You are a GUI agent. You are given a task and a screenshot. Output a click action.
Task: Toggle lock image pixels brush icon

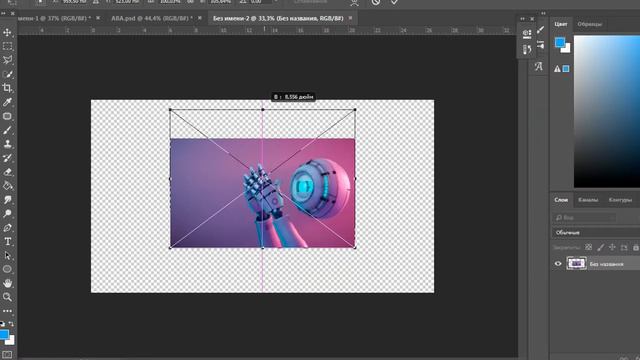pos(600,247)
